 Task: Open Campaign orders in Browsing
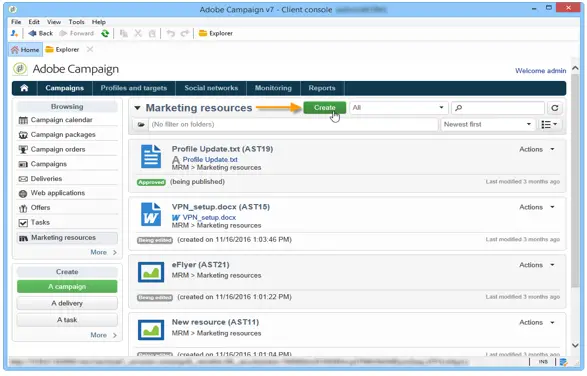click(67, 149)
